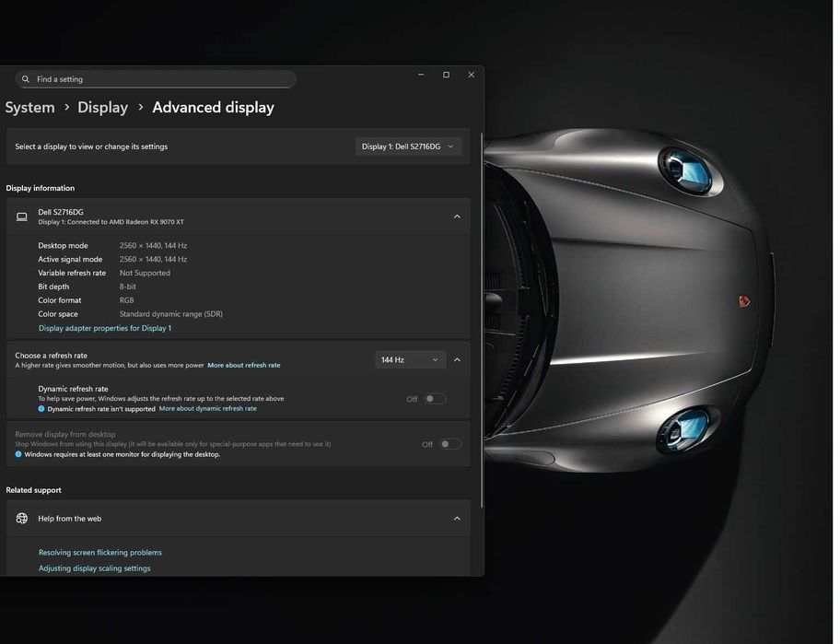Toggle the Remove display from desktop switch
The image size is (840, 644).
tap(450, 444)
